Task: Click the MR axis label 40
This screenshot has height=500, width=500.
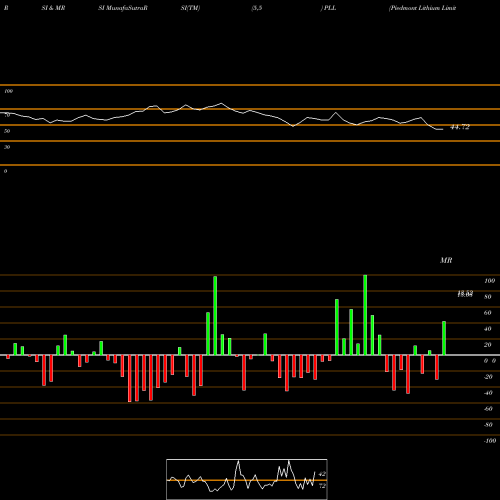Action: (x=488, y=329)
